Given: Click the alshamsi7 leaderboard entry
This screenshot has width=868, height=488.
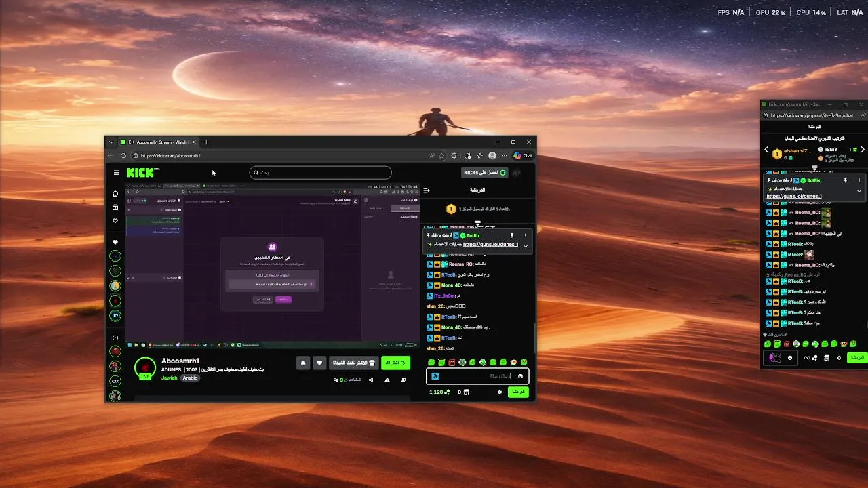Looking at the screenshot, I should coord(792,153).
